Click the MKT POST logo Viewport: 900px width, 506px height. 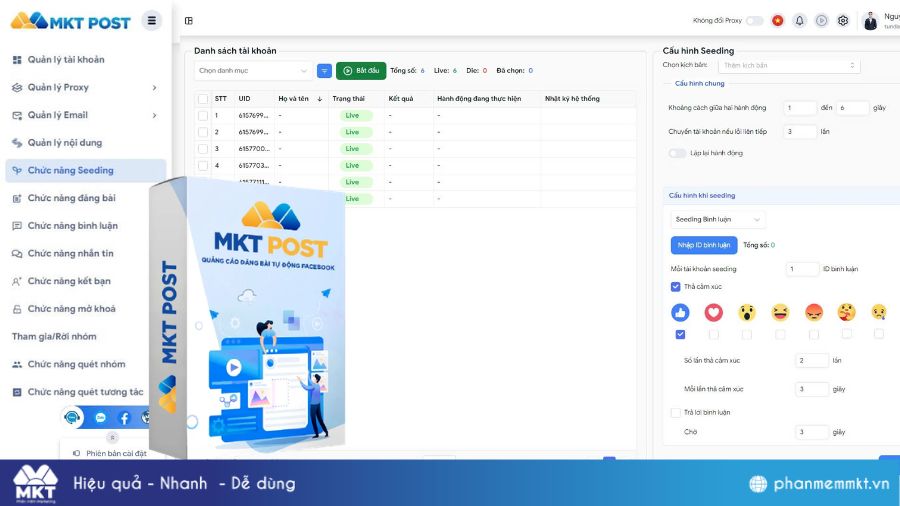tap(71, 21)
